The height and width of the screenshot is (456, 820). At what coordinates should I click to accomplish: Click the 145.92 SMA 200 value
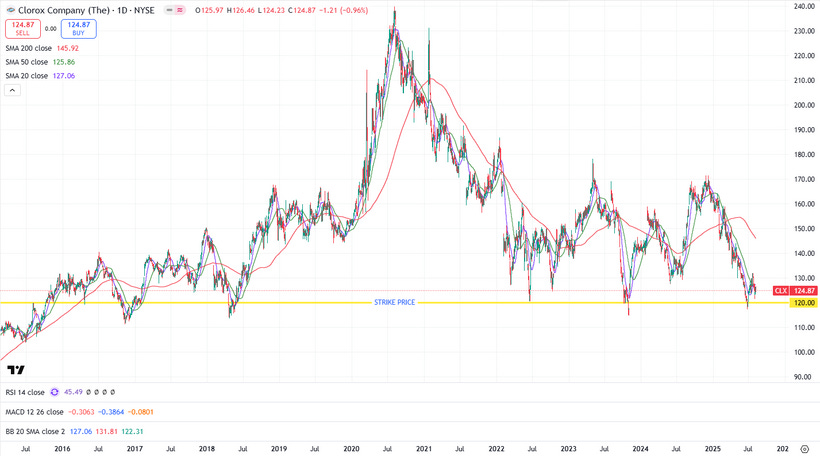click(x=67, y=48)
